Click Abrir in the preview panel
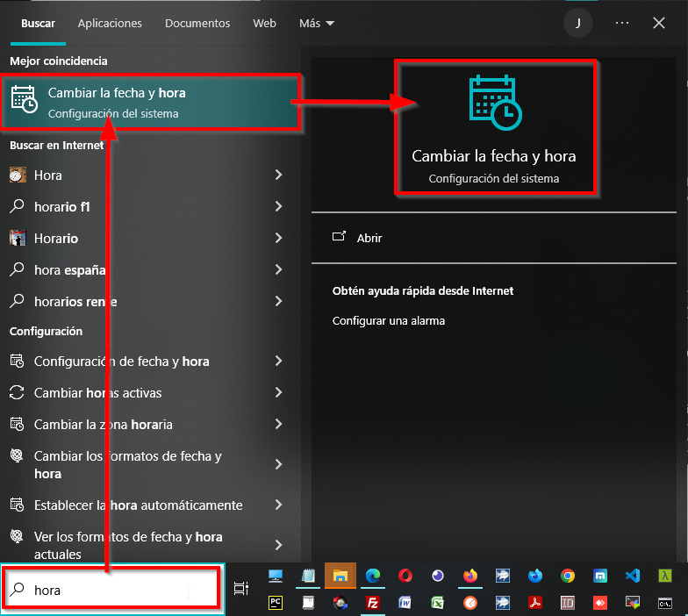This screenshot has width=688, height=616. coord(369,238)
